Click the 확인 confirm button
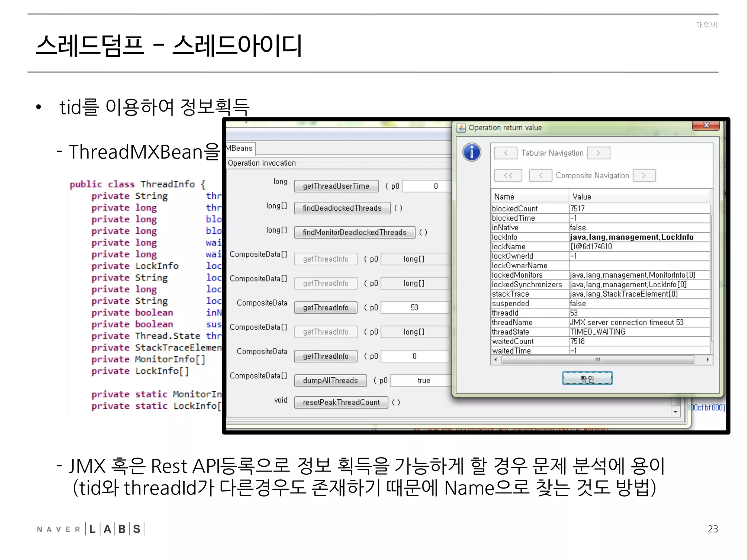Screen dimensions: 747x560 (587, 378)
